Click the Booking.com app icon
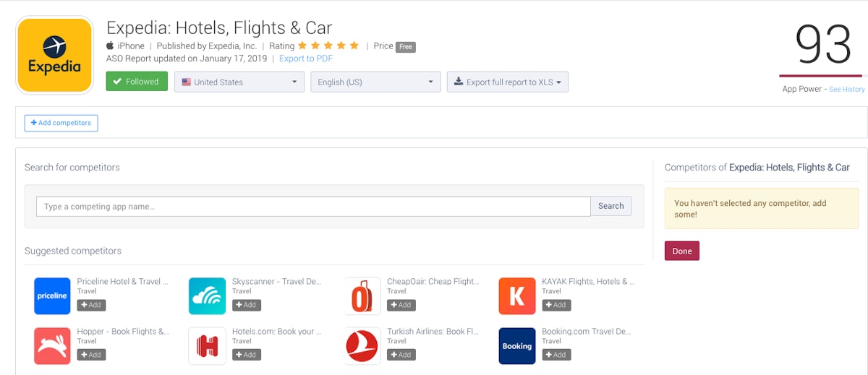 [x=517, y=346]
